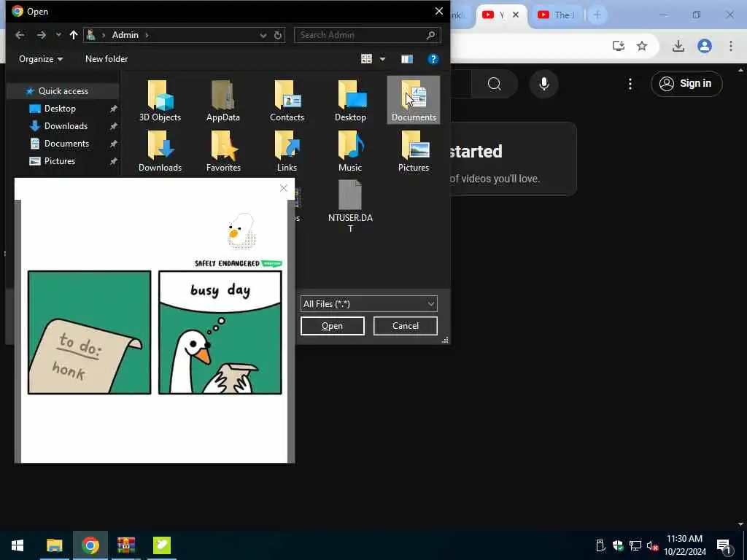747x560 pixels.
Task: Click YouTube search magnifier button
Action: (495, 84)
